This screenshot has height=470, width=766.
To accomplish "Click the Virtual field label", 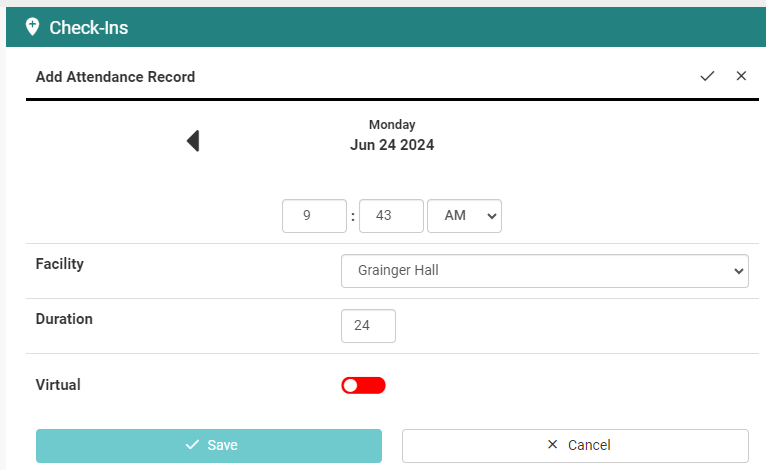I will click(58, 384).
